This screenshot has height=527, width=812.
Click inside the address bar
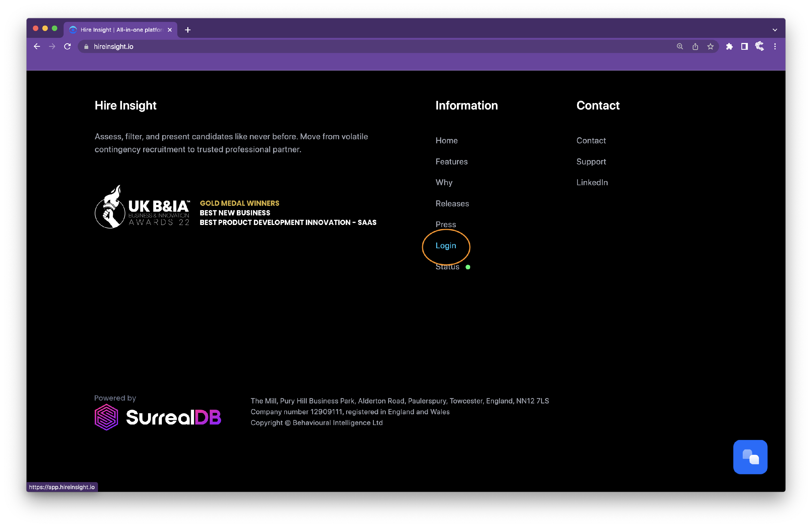[x=239, y=46]
